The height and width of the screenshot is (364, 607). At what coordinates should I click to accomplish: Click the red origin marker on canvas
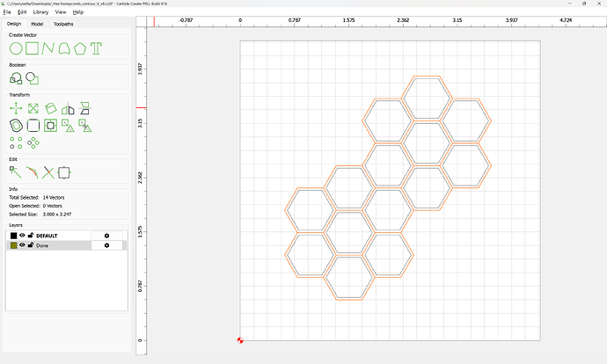(240, 340)
